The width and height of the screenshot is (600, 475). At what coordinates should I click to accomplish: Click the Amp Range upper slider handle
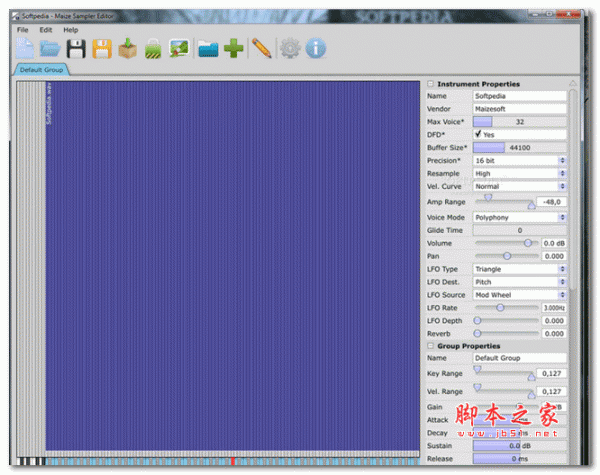click(x=532, y=206)
